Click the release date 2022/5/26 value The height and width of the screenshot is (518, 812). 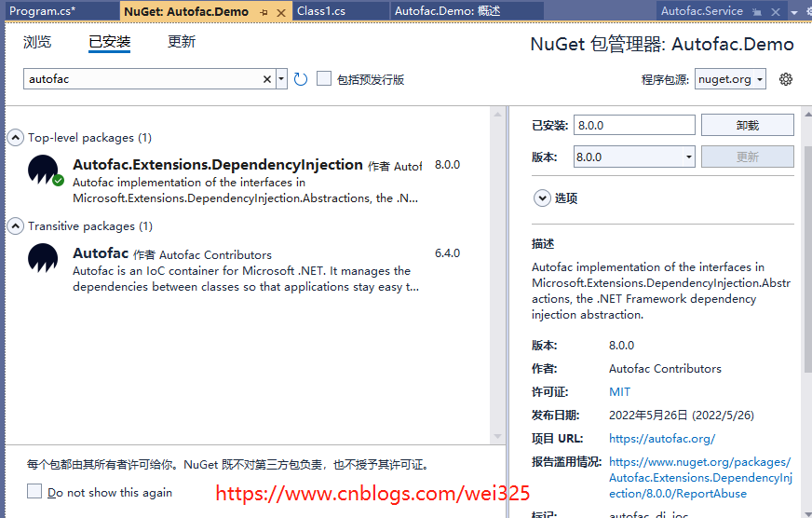[682, 416]
